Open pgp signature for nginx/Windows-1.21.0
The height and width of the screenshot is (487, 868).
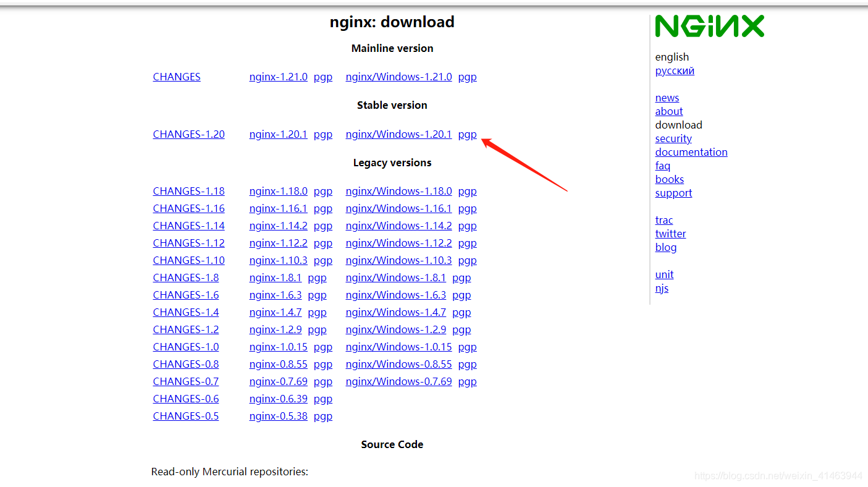coord(467,77)
